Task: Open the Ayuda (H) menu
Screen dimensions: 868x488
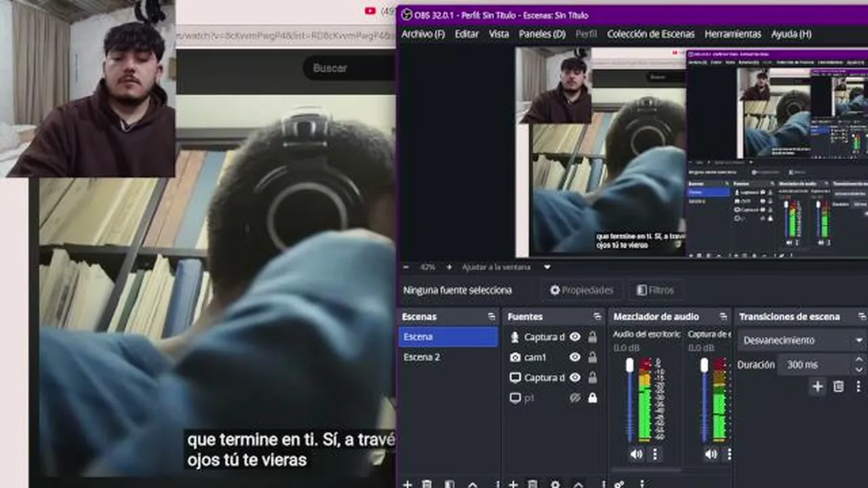Action: 791,34
